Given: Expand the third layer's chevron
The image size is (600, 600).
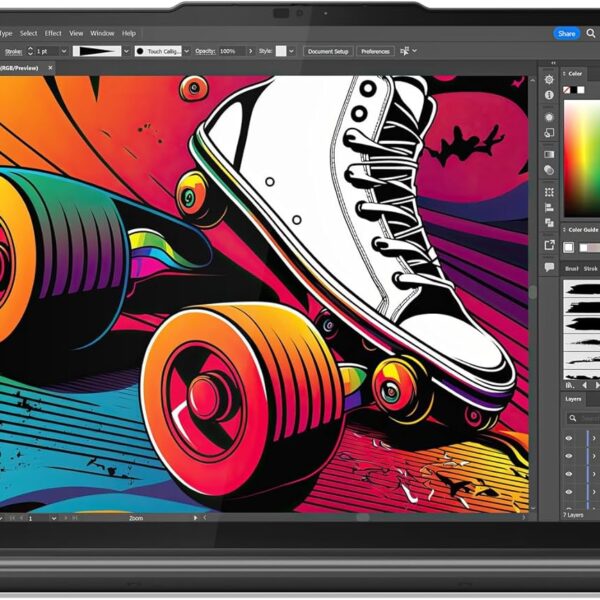Looking at the screenshot, I should 594,474.
